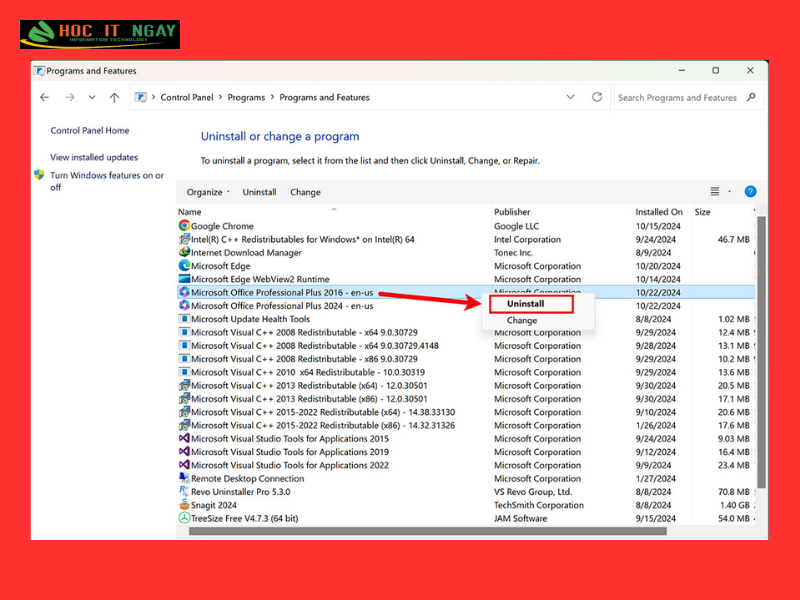Screen dimensions: 800x600
Task: Click the Programs and Features breadcrumb
Action: point(324,97)
